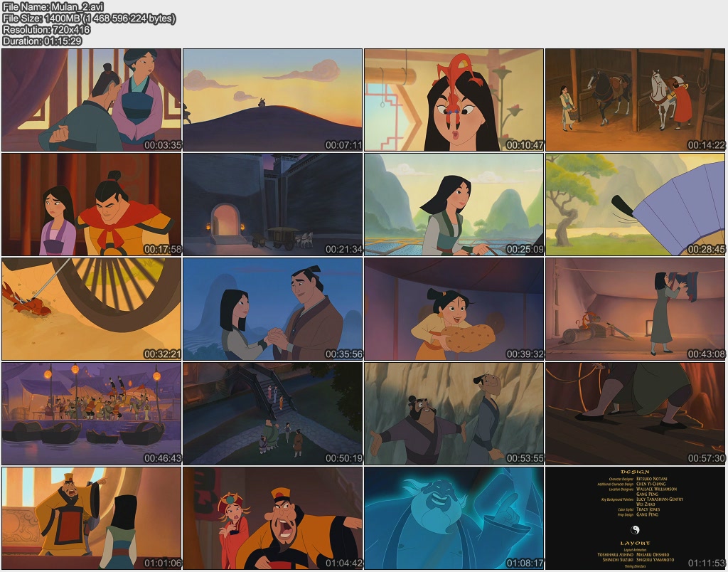Select the bridge stairway thumbnail at 00:50:19
The image size is (728, 572).
click(x=273, y=413)
